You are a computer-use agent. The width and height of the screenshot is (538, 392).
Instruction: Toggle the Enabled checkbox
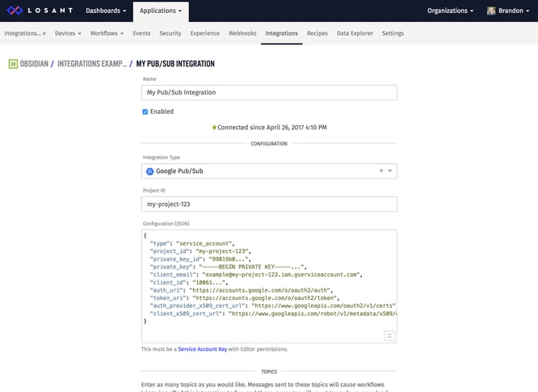click(x=145, y=112)
